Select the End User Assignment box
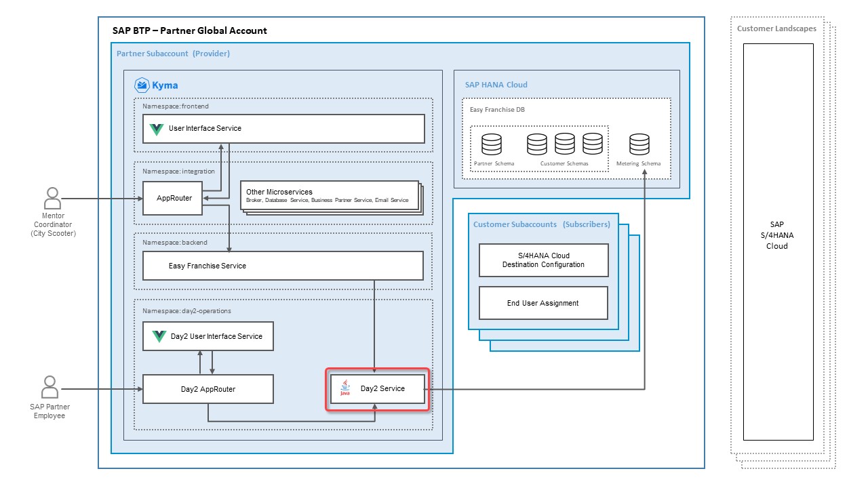Image resolution: width=868 pixels, height=488 pixels. tap(543, 303)
